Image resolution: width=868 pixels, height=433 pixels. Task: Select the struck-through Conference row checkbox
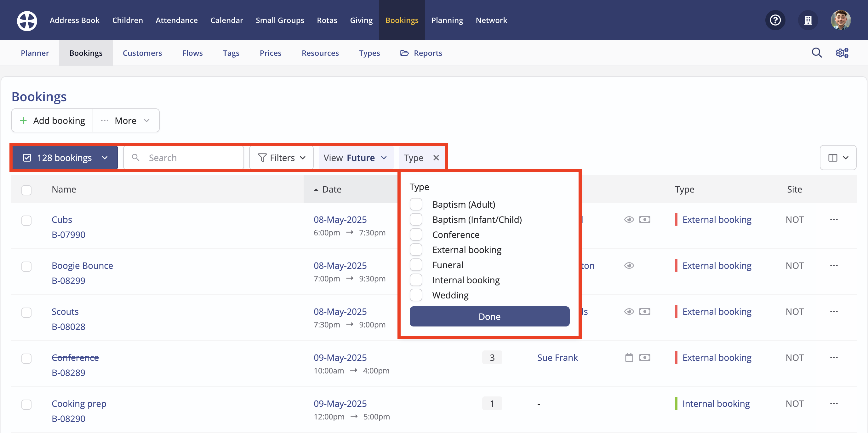coord(26,358)
